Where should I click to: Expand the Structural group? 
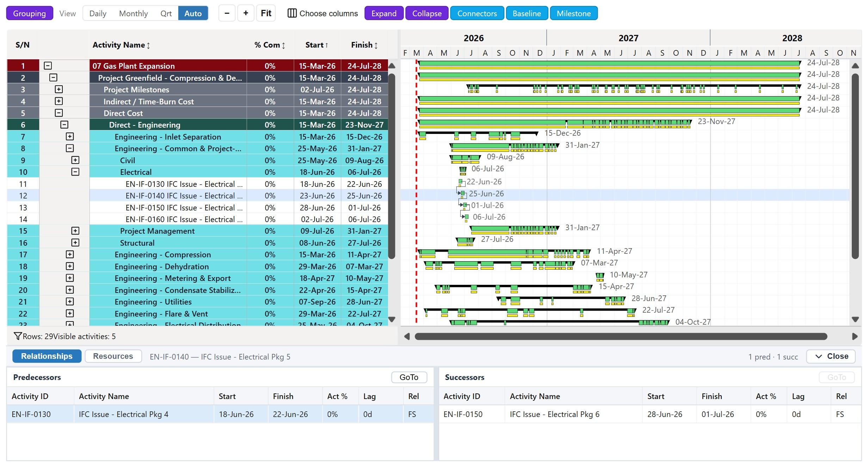tap(75, 243)
